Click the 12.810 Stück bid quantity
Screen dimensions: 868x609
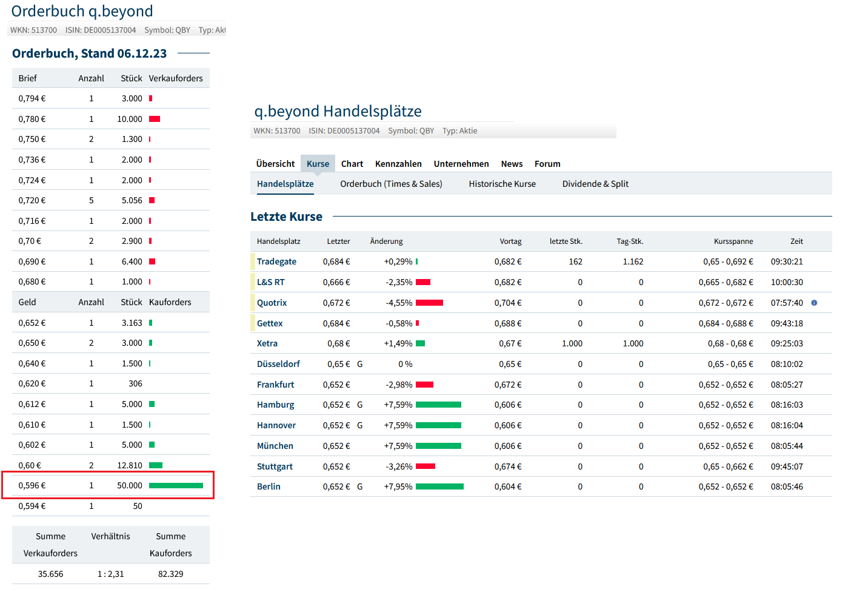[130, 465]
